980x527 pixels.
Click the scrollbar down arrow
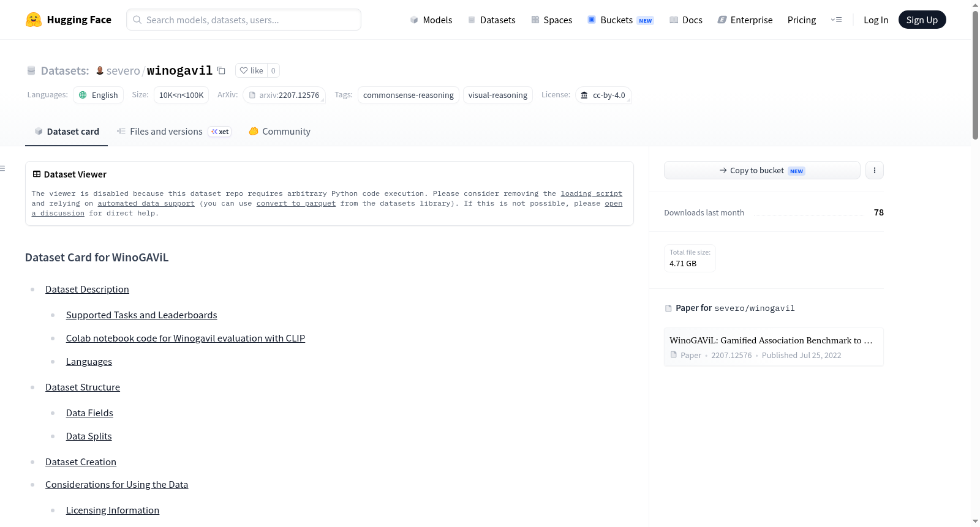coord(975,521)
